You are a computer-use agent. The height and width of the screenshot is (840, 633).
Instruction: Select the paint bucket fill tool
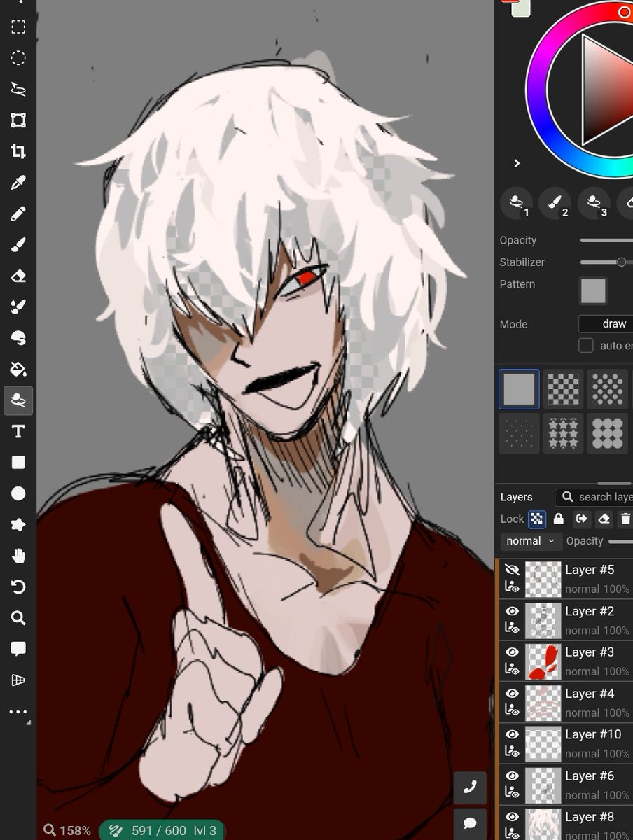[x=18, y=369]
